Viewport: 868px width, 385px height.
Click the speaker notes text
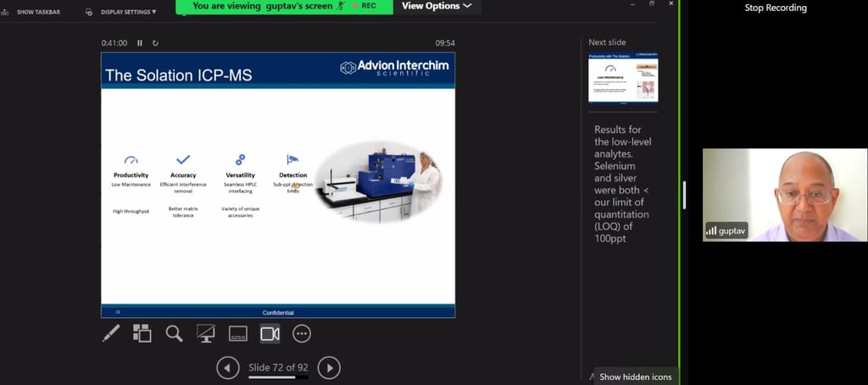click(623, 184)
